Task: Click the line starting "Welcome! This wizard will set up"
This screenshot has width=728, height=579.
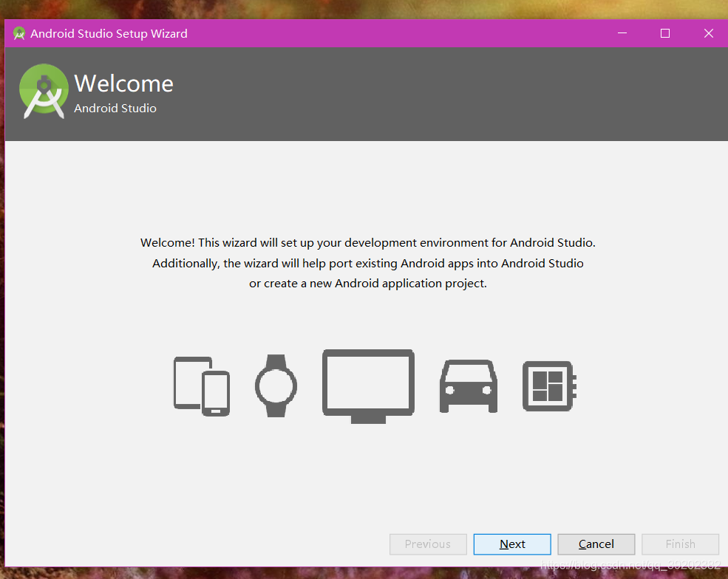Action: coord(368,243)
